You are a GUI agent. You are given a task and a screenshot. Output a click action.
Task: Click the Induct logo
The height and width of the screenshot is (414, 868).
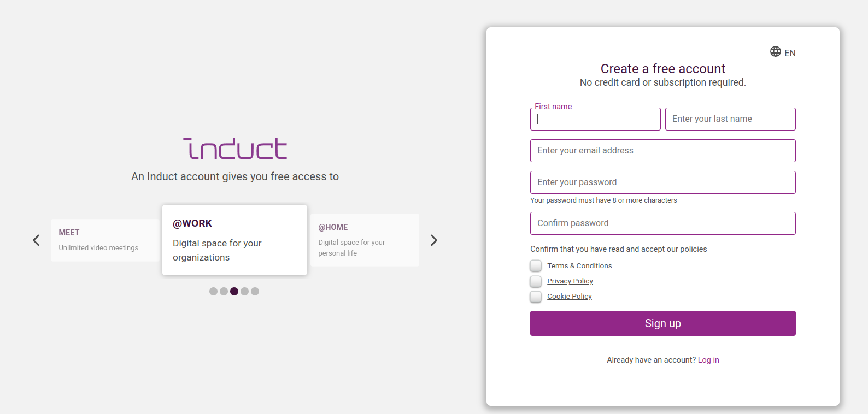pos(235,149)
